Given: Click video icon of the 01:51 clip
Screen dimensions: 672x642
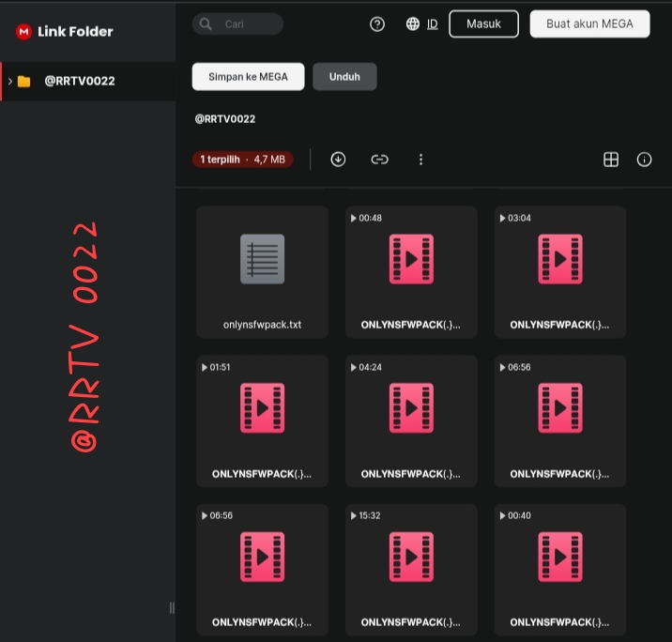Looking at the screenshot, I should [x=262, y=408].
